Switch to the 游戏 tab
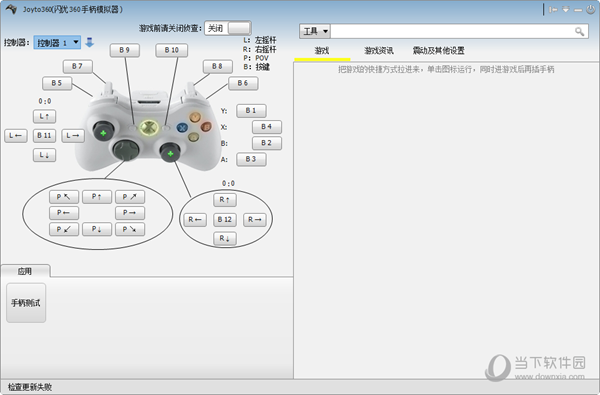 [x=322, y=51]
